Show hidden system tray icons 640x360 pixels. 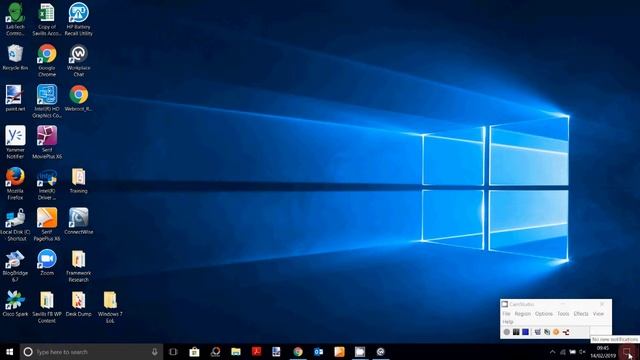(552, 352)
